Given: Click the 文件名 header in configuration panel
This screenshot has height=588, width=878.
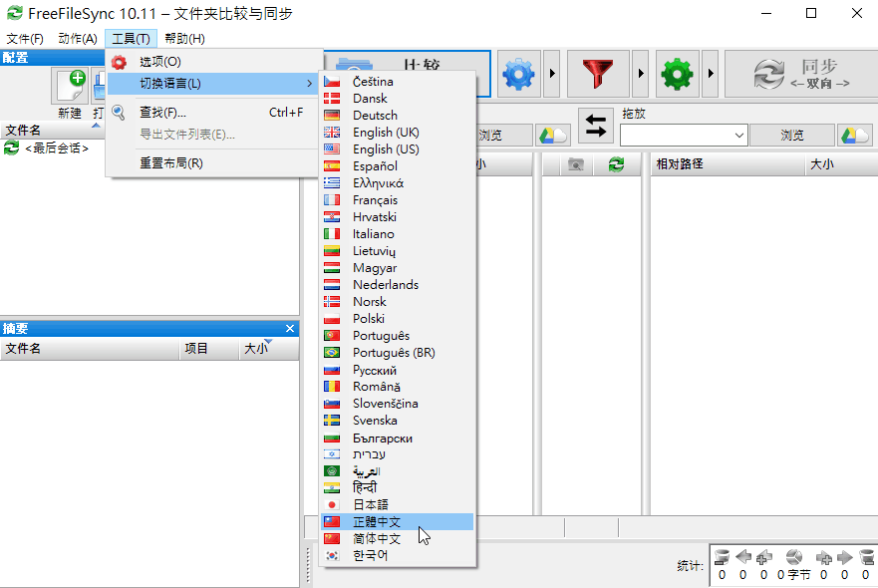Looking at the screenshot, I should (53, 130).
